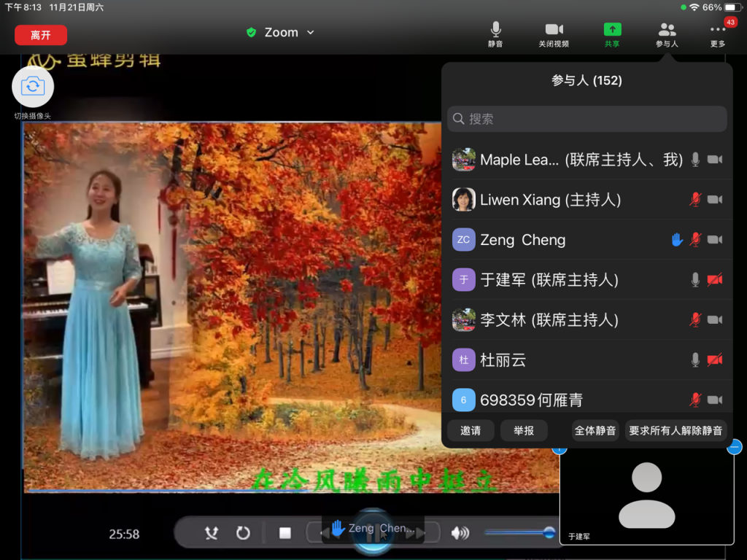The height and width of the screenshot is (560, 747).
Task: Check the battery status indicator
Action: 732,7
